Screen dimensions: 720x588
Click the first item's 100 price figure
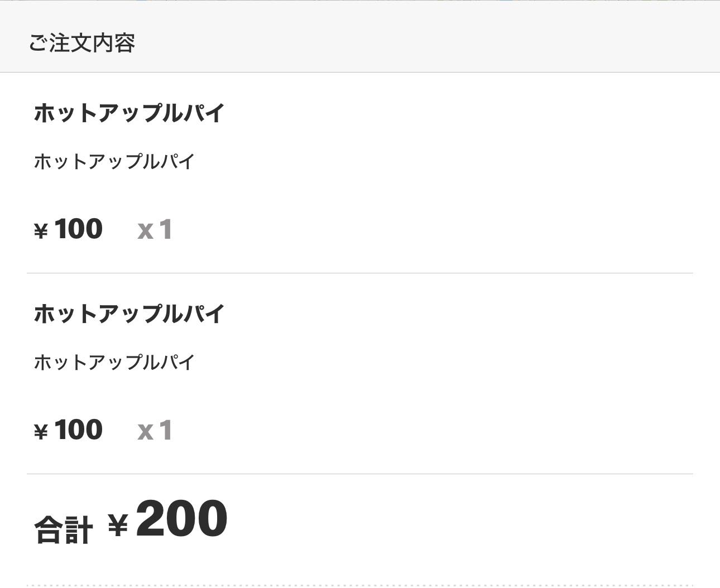coord(79,229)
